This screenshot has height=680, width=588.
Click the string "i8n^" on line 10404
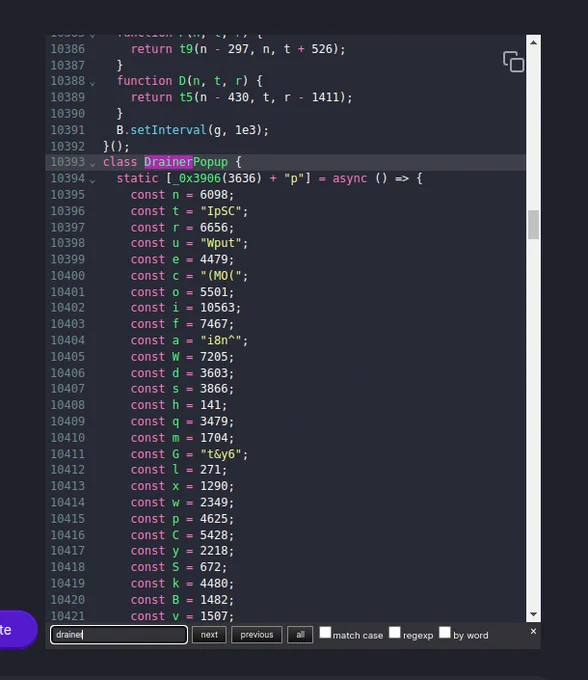coord(221,340)
